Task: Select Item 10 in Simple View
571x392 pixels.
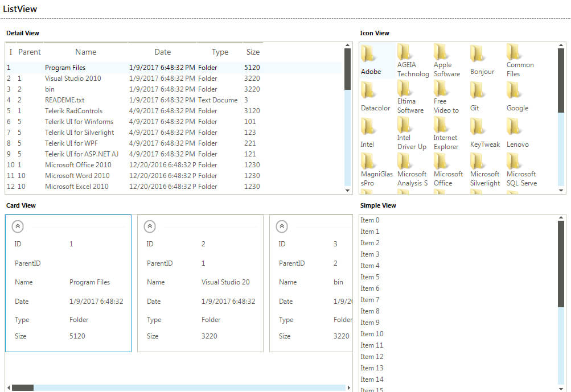Action: pos(458,334)
